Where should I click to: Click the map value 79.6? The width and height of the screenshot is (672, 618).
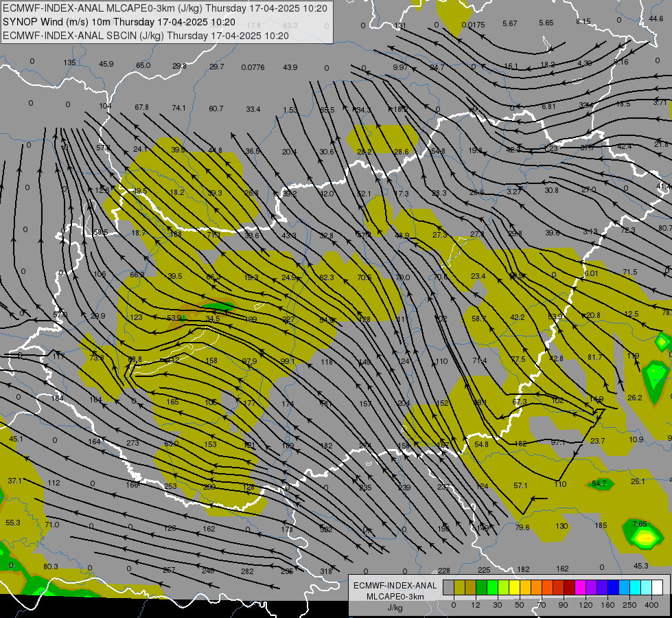(522, 527)
